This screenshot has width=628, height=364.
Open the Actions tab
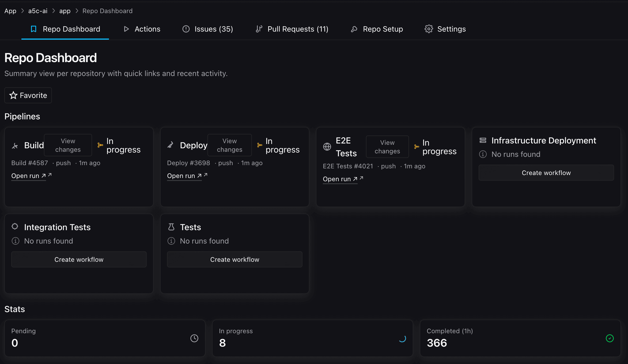142,29
